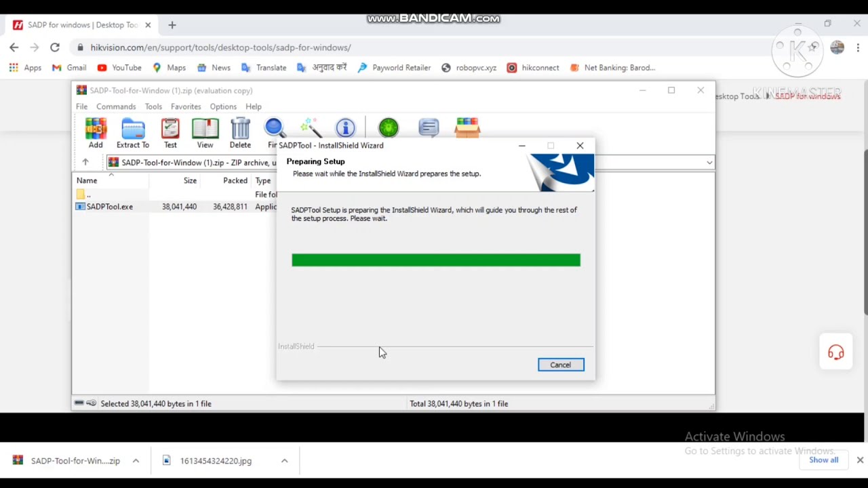Open the robopvc.xyz bookmark

click(x=469, y=68)
